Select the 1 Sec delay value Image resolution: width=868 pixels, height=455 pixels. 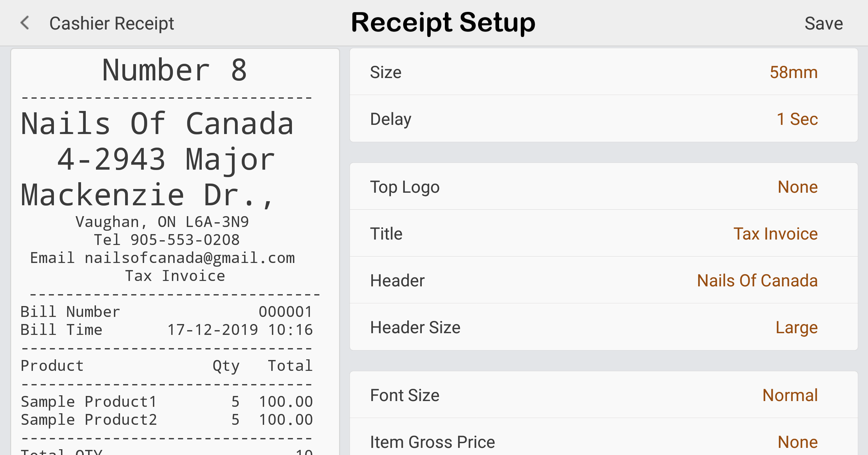click(797, 119)
